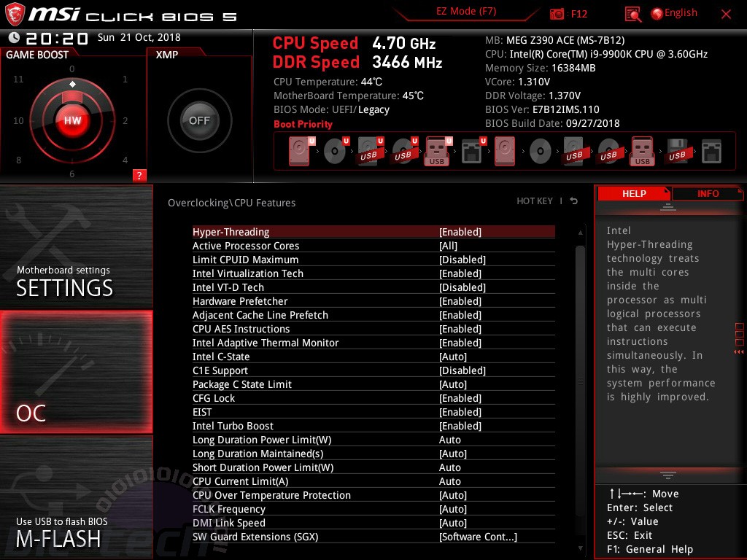Select UEFI network boot device icon
This screenshot has height=560, width=747.
tap(473, 151)
